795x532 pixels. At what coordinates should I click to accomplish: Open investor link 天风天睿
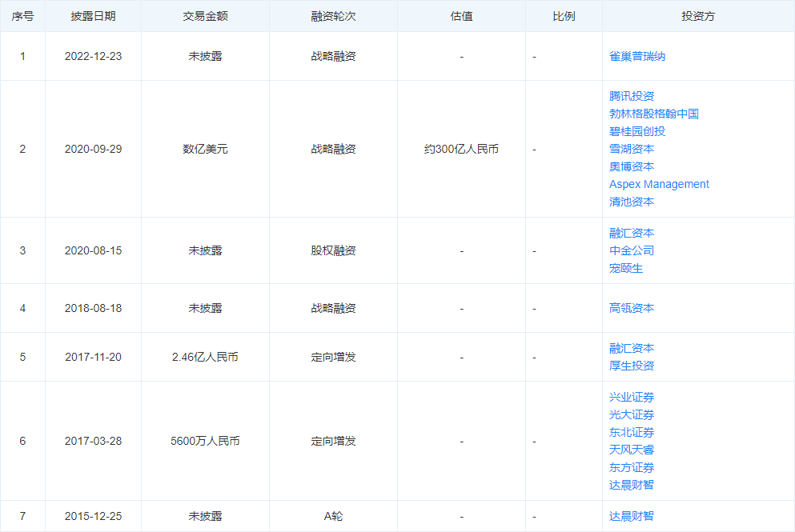(x=631, y=450)
